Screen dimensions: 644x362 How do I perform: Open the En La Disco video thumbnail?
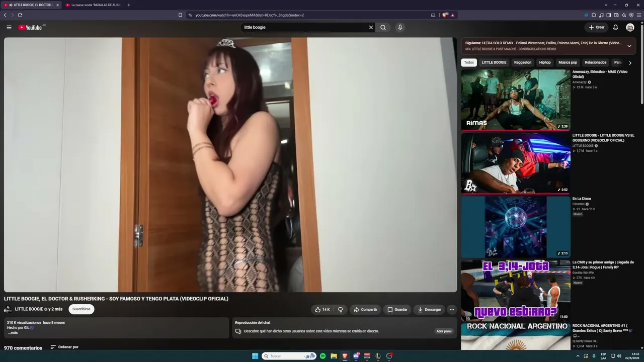[516, 227]
